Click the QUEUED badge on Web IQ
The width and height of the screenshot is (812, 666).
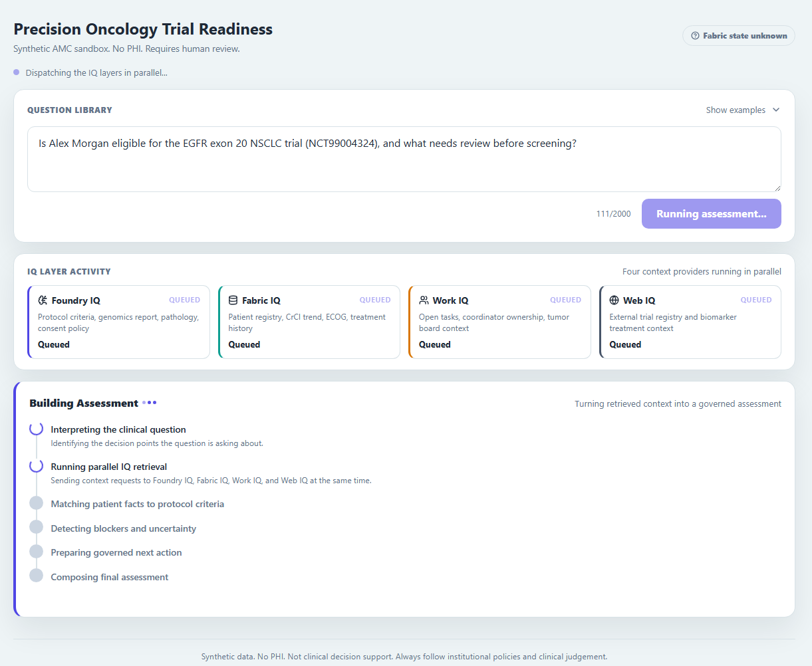756,300
